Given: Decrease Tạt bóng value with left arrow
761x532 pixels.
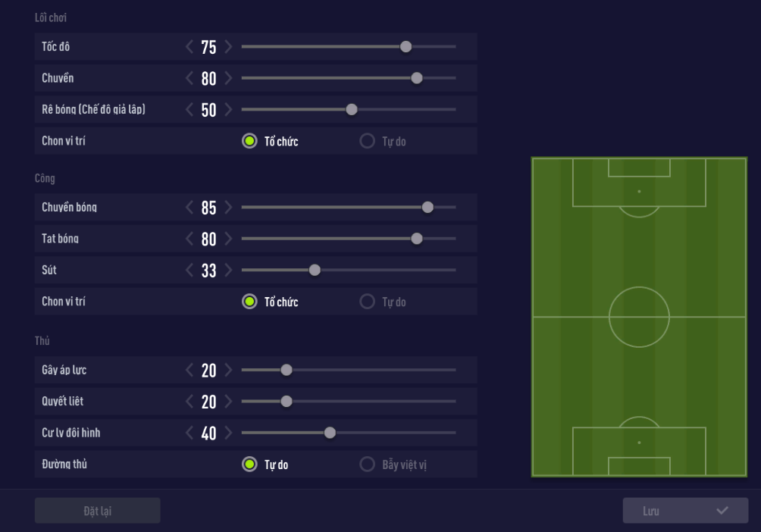Looking at the screenshot, I should point(189,239).
